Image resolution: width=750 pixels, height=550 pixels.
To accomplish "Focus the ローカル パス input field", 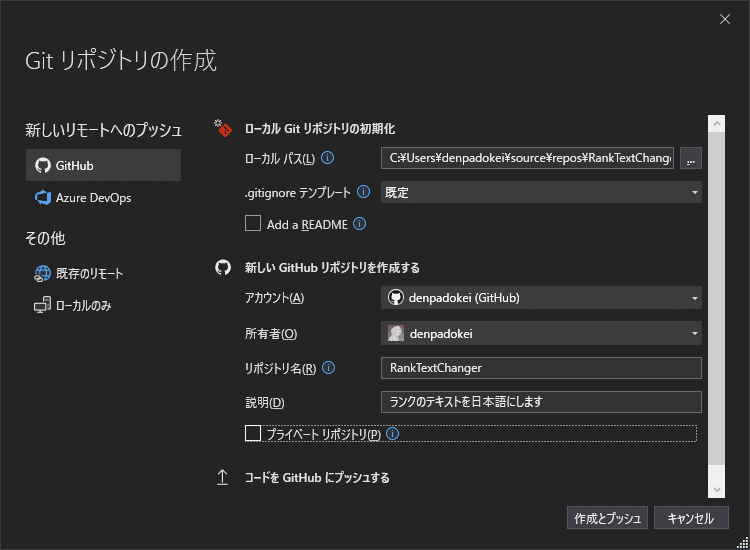I will 527,158.
